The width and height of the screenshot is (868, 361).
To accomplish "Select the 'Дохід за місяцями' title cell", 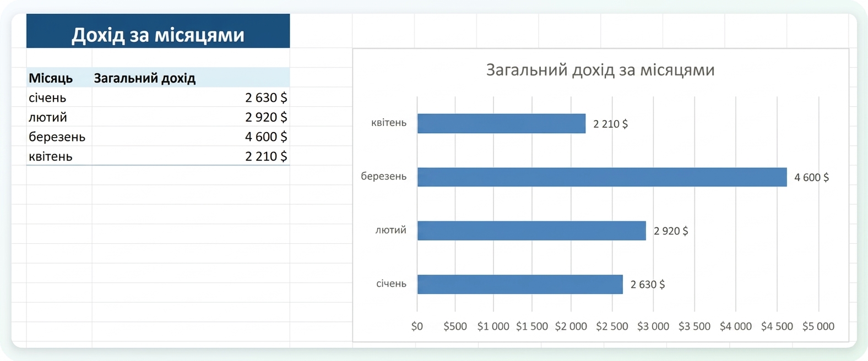I will 158,31.
